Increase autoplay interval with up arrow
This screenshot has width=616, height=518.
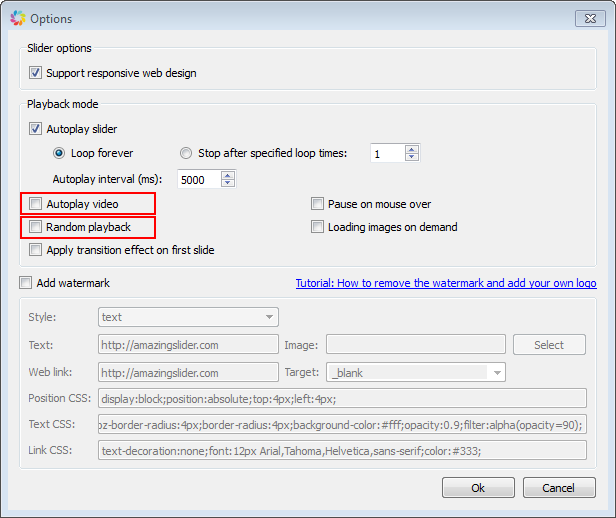coord(228,175)
